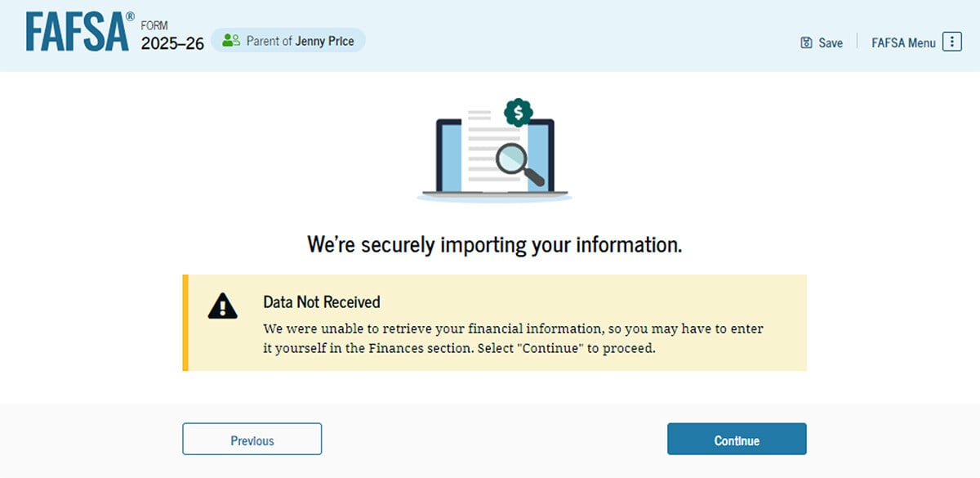Click the Continue button
This screenshot has width=980, height=478.
tap(737, 439)
